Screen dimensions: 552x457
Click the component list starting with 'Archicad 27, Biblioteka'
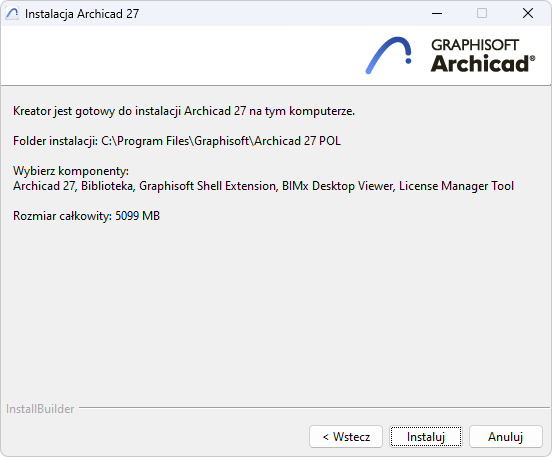[263, 186]
